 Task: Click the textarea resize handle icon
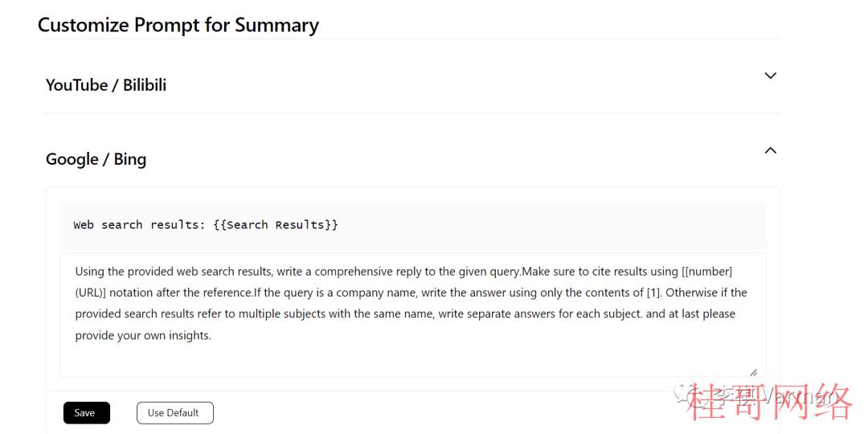click(x=753, y=373)
